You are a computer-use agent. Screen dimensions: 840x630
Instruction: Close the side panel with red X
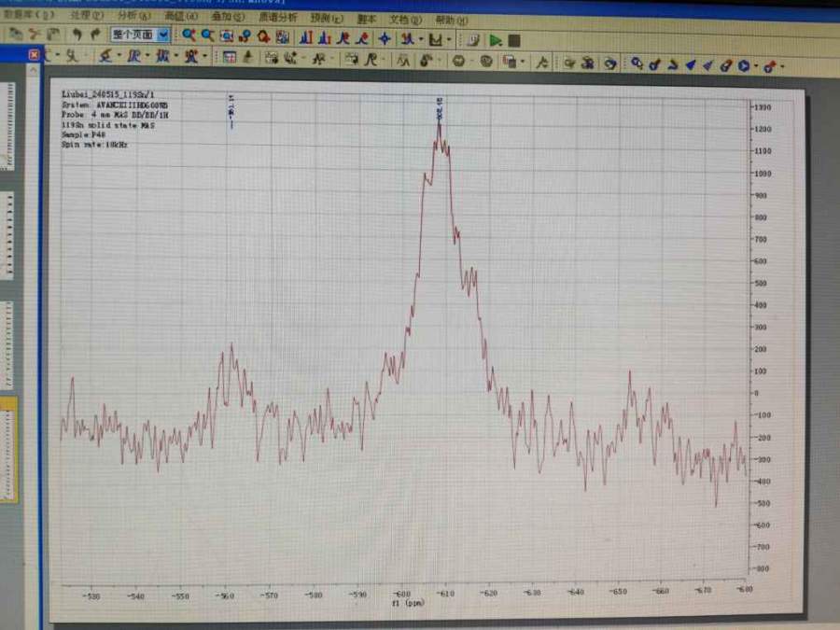[35, 55]
